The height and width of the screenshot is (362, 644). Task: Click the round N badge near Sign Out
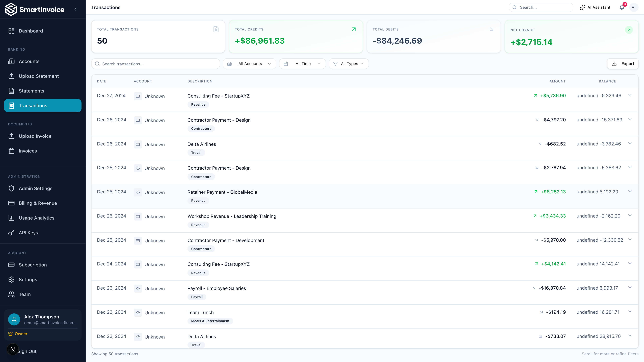point(13,349)
